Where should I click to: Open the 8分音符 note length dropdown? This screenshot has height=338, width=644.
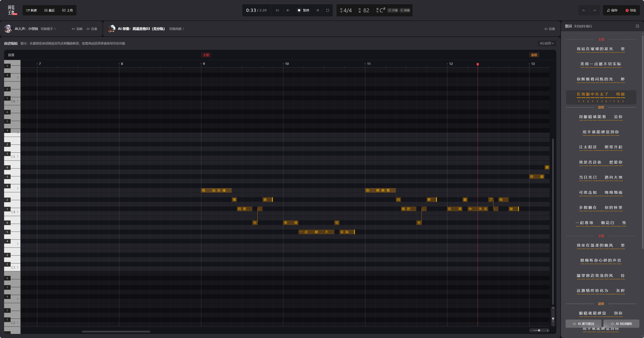click(547, 43)
